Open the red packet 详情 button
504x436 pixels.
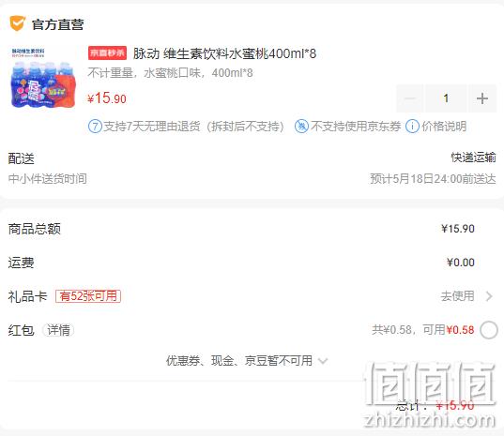point(58,330)
